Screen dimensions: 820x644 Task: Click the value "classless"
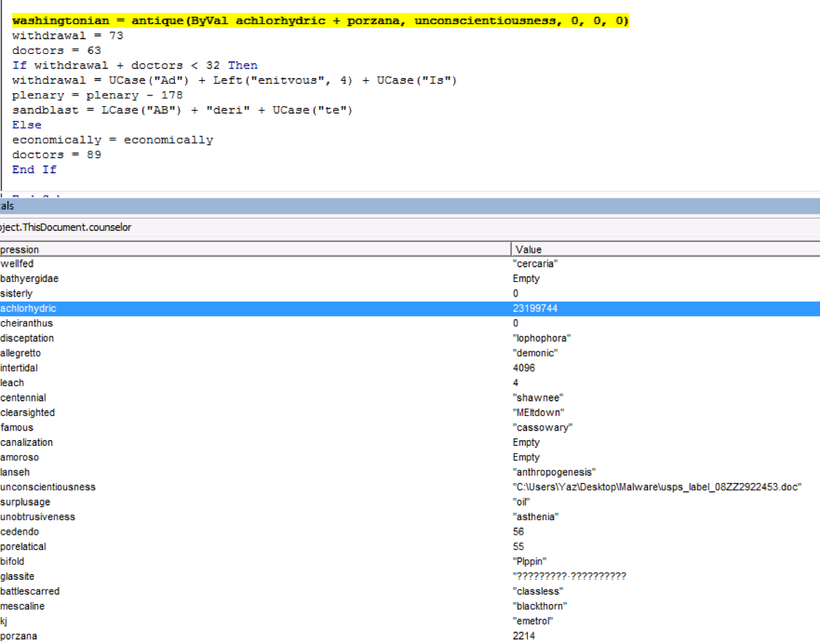point(538,592)
